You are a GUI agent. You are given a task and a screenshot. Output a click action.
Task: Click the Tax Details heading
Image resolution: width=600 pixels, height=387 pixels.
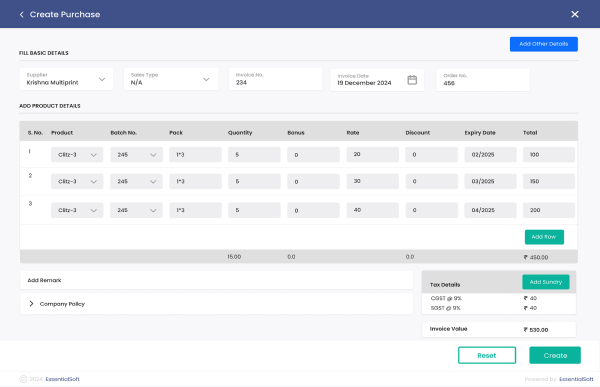point(445,285)
